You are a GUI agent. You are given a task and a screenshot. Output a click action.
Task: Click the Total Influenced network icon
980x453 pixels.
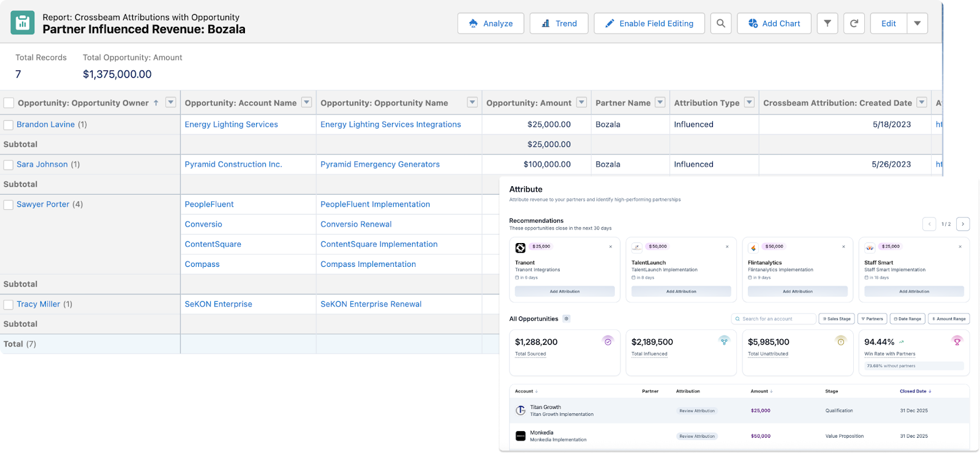(x=724, y=341)
